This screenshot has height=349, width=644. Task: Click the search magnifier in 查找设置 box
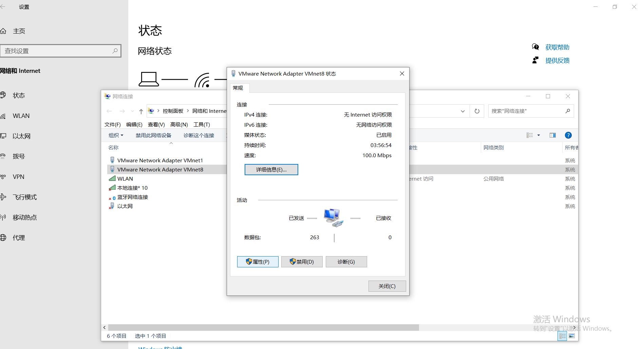point(115,51)
